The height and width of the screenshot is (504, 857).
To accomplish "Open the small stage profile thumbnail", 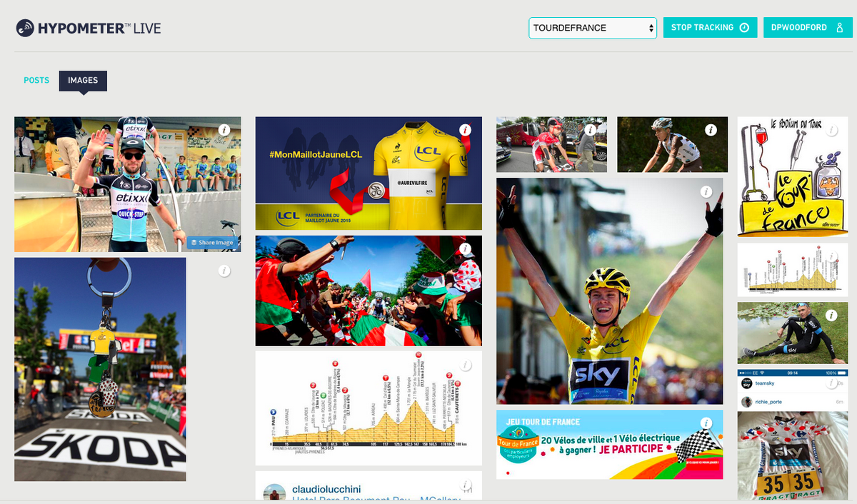I will (793, 270).
